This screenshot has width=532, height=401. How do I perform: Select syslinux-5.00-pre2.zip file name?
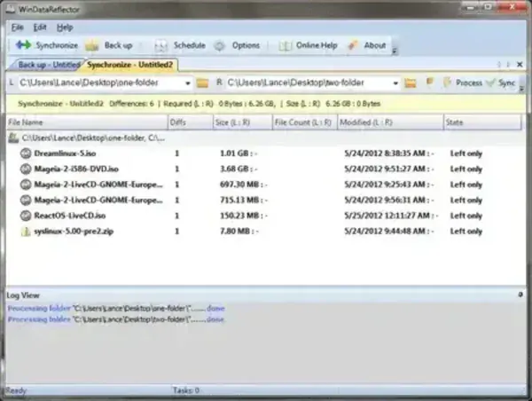(74, 232)
